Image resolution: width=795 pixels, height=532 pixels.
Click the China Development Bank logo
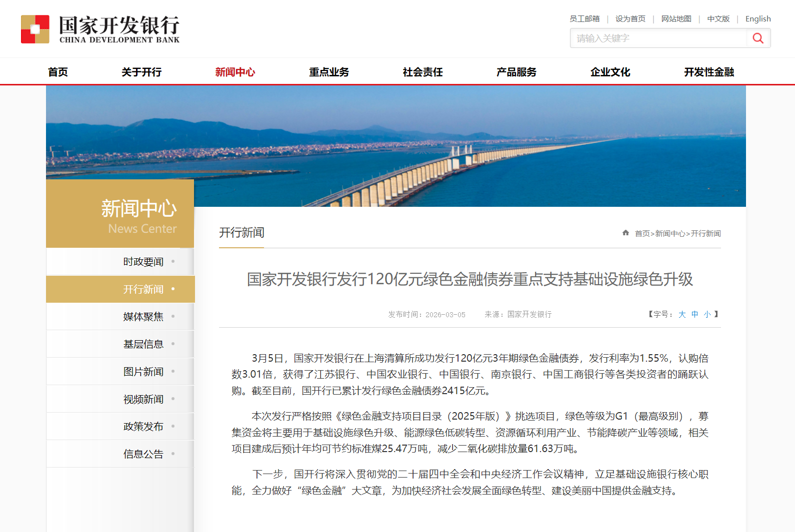point(100,29)
